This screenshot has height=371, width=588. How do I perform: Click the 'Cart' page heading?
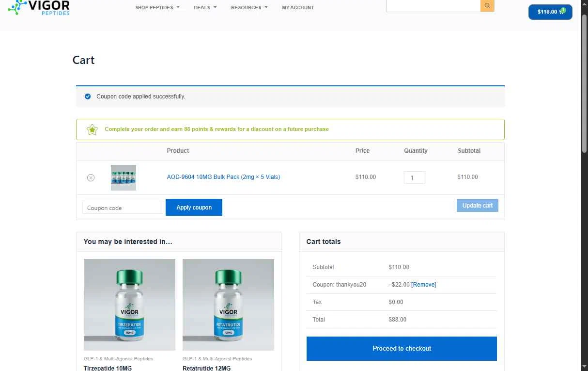[83, 60]
